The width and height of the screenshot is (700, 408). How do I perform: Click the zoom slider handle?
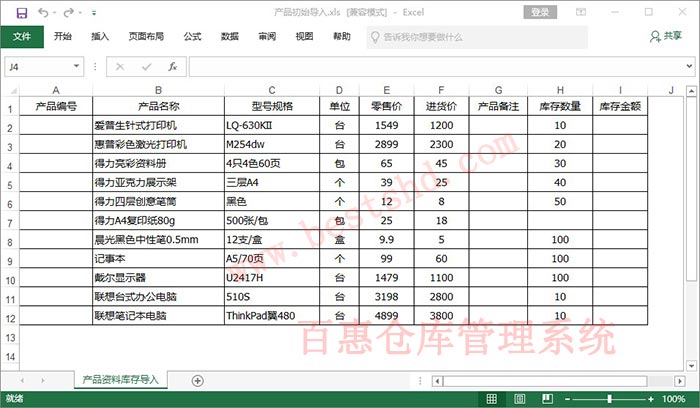click(x=609, y=399)
